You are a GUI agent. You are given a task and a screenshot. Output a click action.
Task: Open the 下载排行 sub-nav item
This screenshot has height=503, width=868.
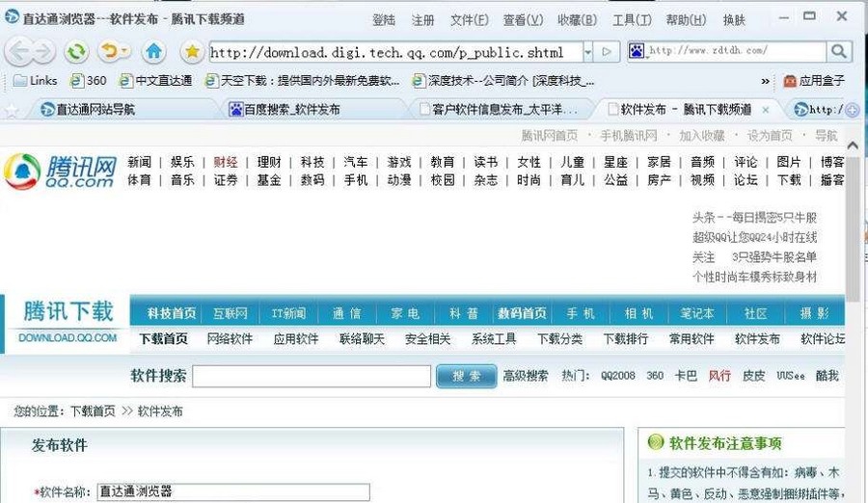(x=626, y=338)
